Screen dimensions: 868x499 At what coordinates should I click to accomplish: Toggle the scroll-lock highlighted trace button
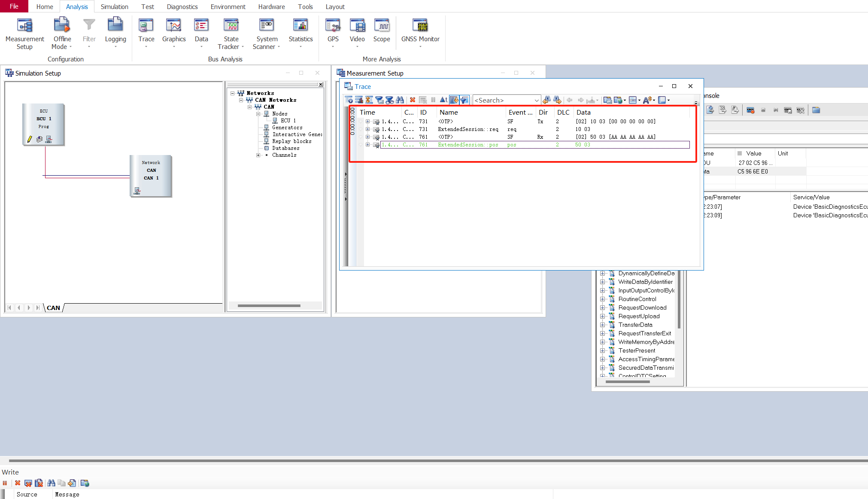tap(454, 100)
